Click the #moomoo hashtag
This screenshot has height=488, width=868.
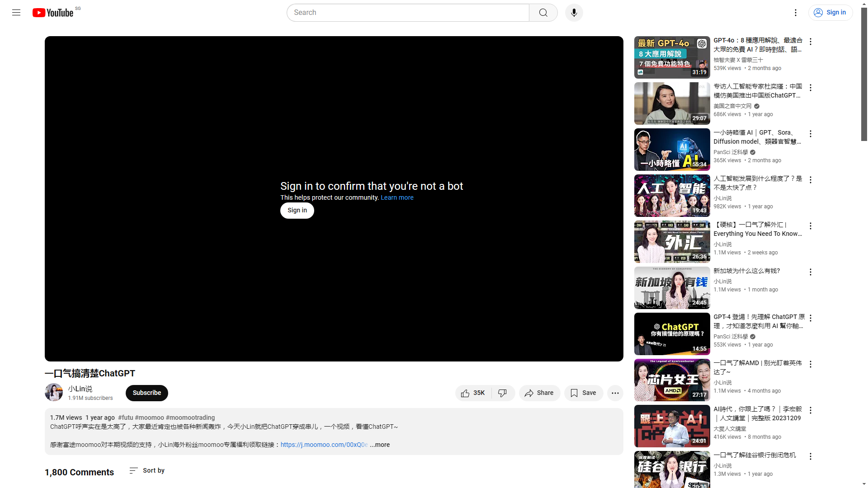(x=149, y=418)
